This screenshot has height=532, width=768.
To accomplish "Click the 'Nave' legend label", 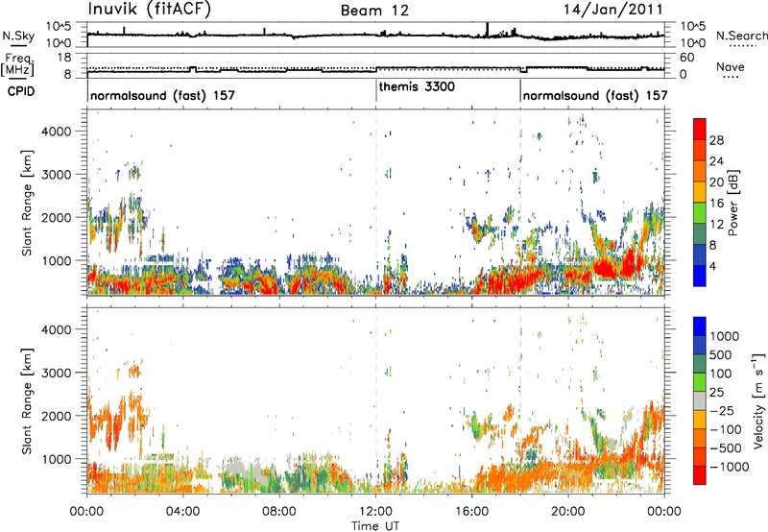I will 731,66.
